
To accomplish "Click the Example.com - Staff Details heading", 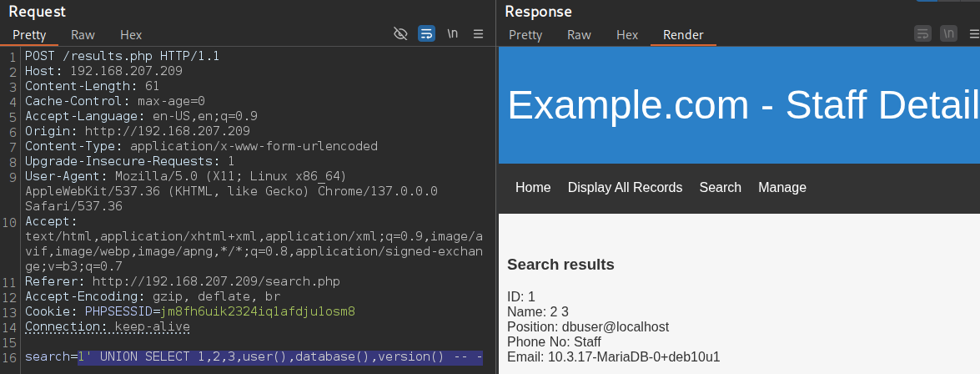I will tap(744, 105).
